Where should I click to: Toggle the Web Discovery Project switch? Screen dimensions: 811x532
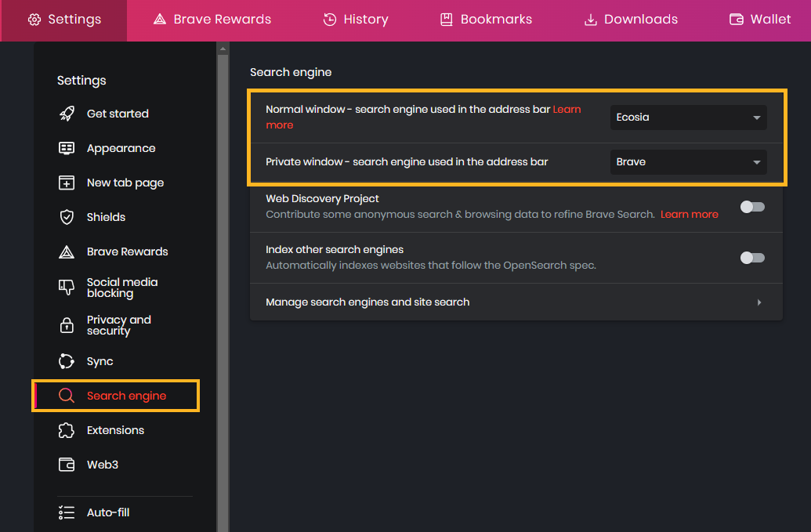752,207
